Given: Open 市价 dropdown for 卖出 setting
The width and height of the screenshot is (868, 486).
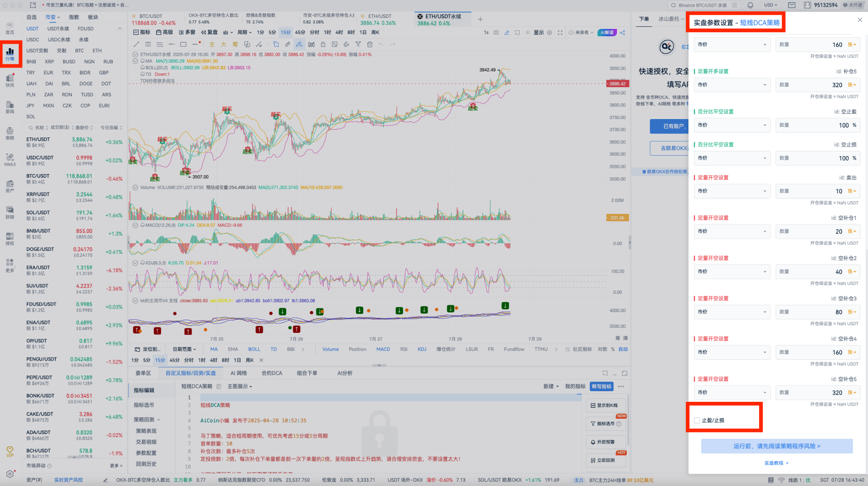Looking at the screenshot, I should [x=732, y=191].
